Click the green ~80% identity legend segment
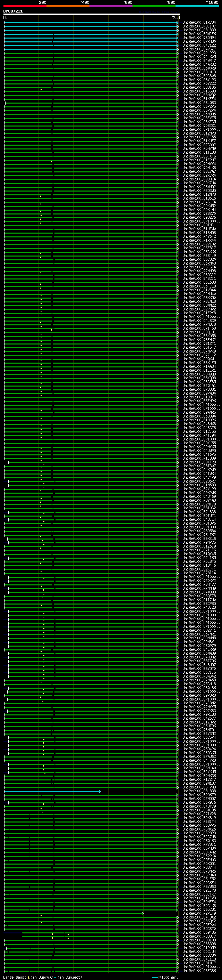The image size is (222, 980). (154, 6)
